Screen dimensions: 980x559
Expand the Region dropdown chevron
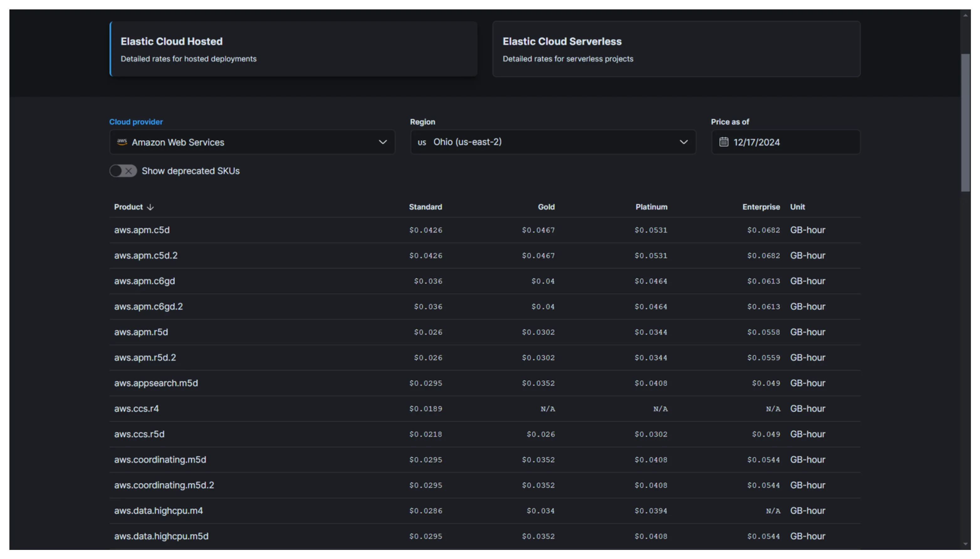pos(684,142)
